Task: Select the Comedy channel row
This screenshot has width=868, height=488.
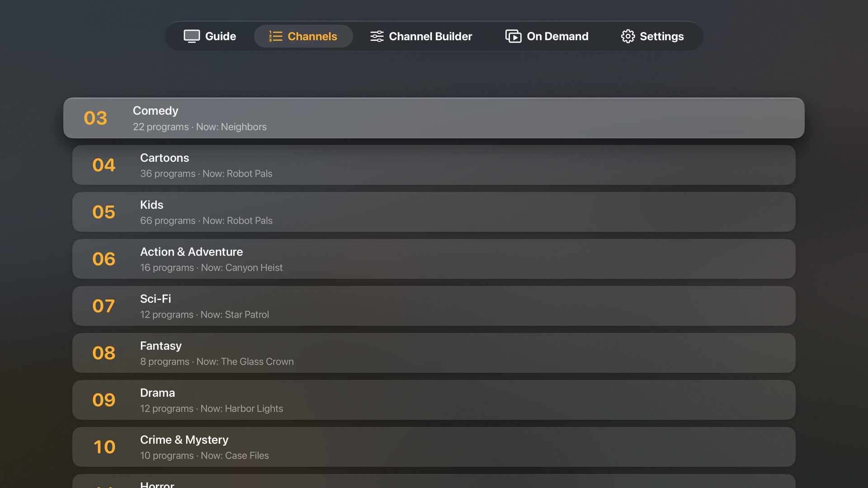Action: pyautogui.click(x=434, y=118)
